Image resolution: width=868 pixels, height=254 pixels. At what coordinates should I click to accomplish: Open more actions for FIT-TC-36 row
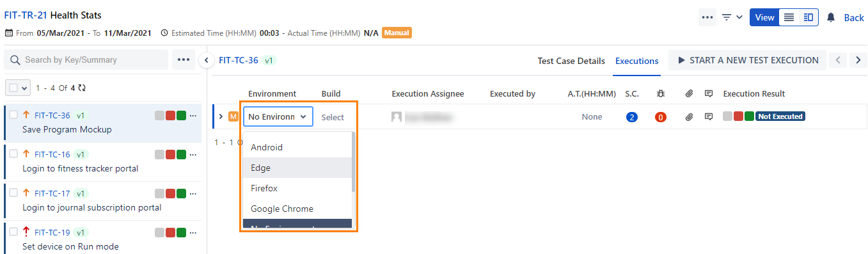coord(194,116)
